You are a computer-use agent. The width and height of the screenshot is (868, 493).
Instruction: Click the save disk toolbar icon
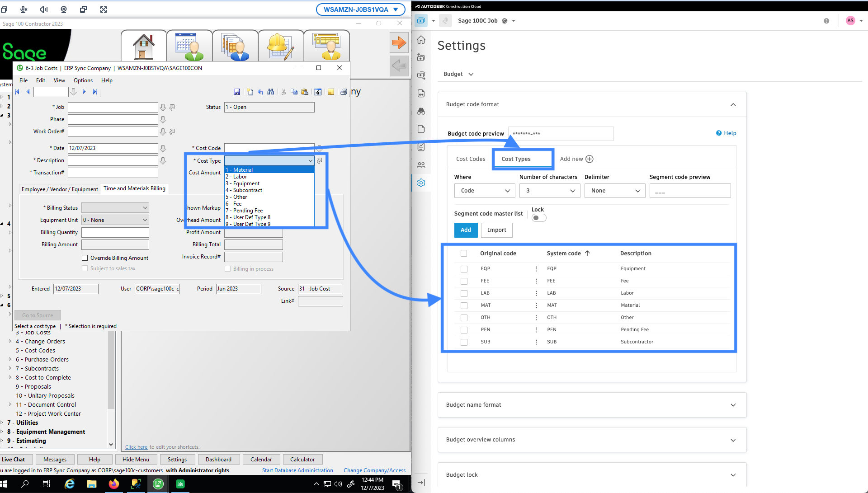pyautogui.click(x=236, y=92)
